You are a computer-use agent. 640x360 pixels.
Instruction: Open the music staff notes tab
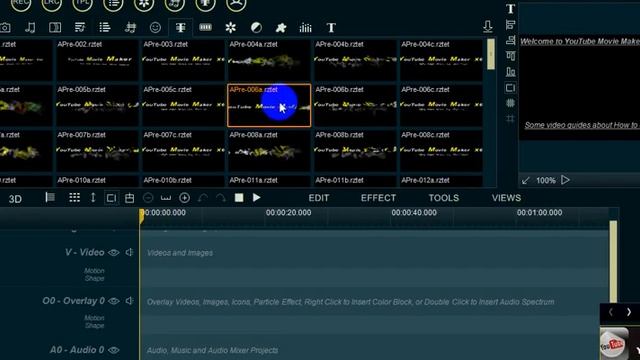coord(130,28)
